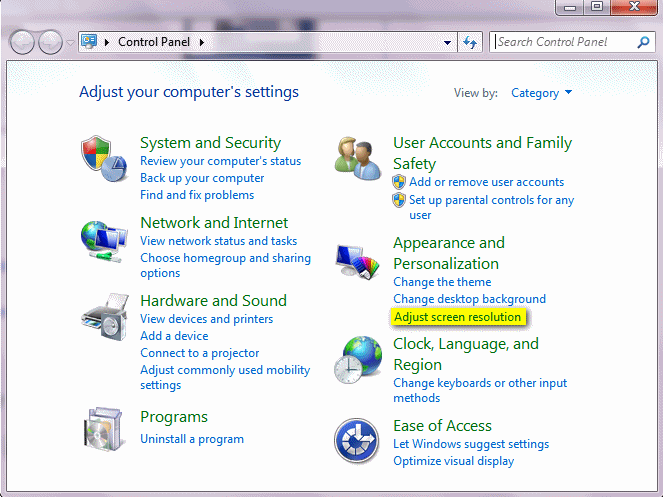The width and height of the screenshot is (663, 497).
Task: Click Change desktop background
Action: 469,299
